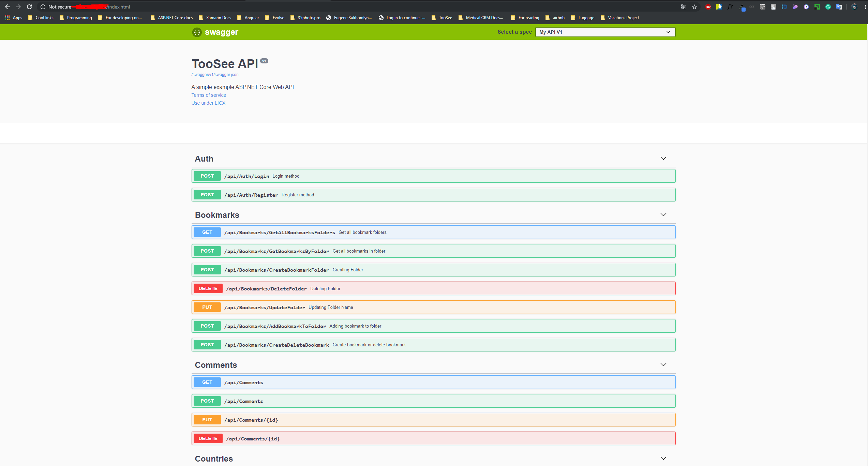The image size is (868, 466).
Task: Open the Select a spec dropdown
Action: point(605,32)
